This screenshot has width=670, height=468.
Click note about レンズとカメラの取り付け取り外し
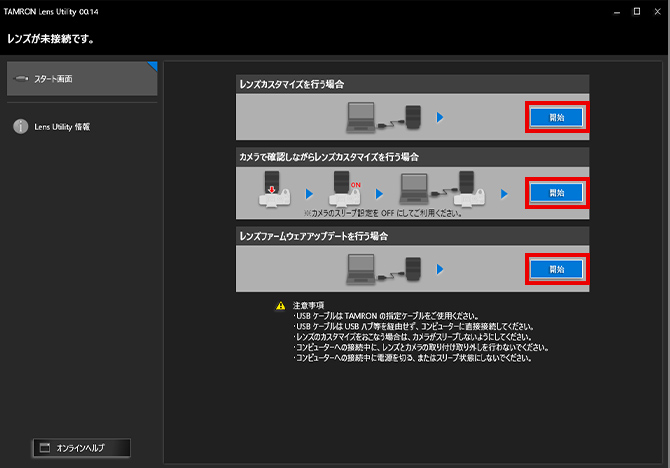click(421, 347)
